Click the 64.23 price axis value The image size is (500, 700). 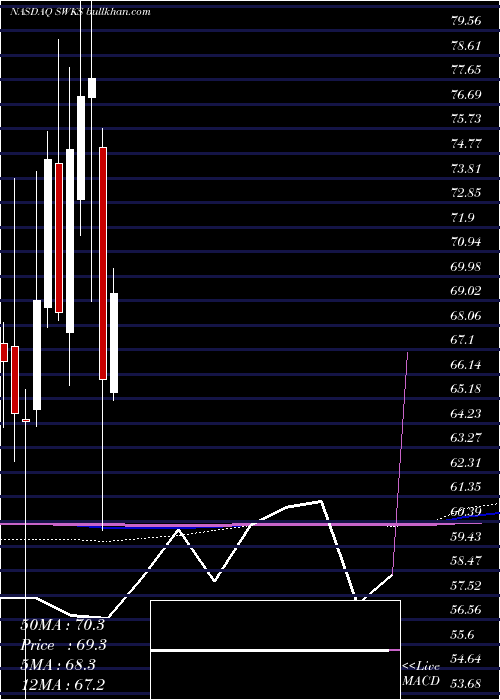(x=466, y=414)
